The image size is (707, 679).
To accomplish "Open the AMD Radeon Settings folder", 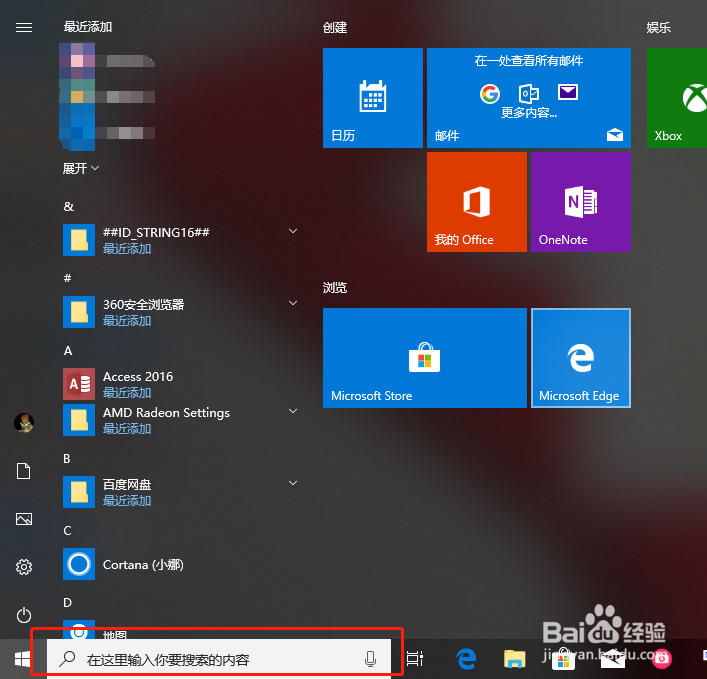I will coord(180,420).
